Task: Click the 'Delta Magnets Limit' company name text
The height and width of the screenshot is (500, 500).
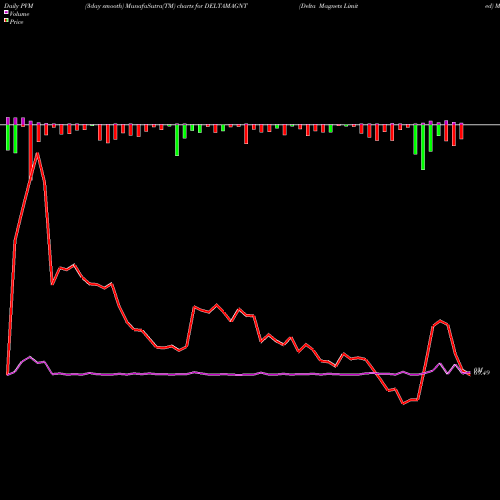Action: tap(329, 6)
